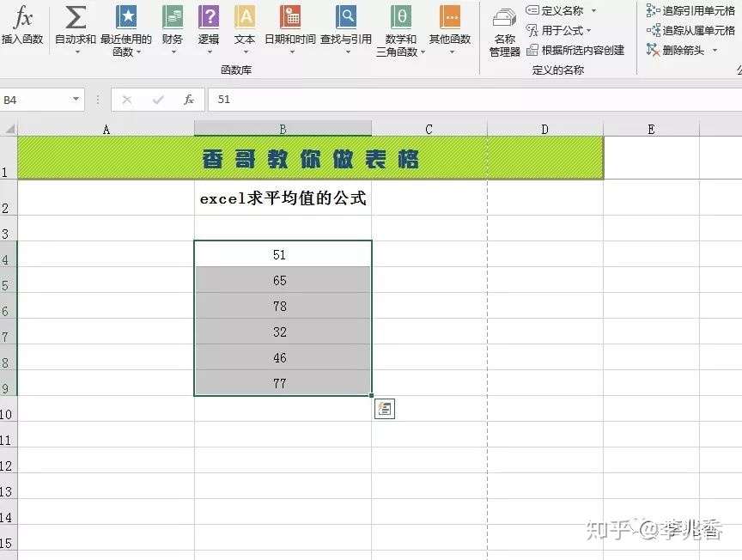This screenshot has height=560, width=742.
Task: Select row 15 header
Action: click(8, 538)
